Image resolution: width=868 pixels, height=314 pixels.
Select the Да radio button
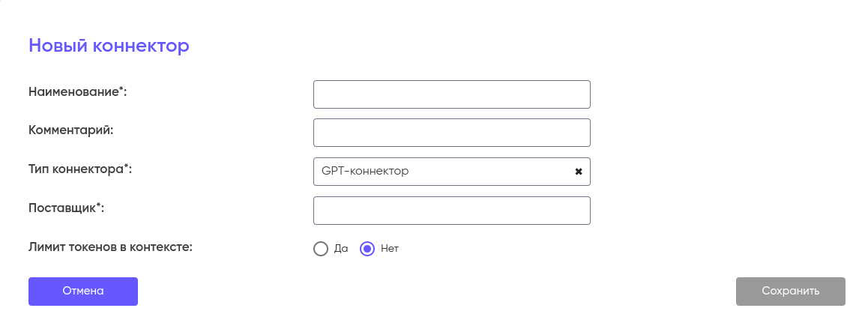pyautogui.click(x=321, y=249)
